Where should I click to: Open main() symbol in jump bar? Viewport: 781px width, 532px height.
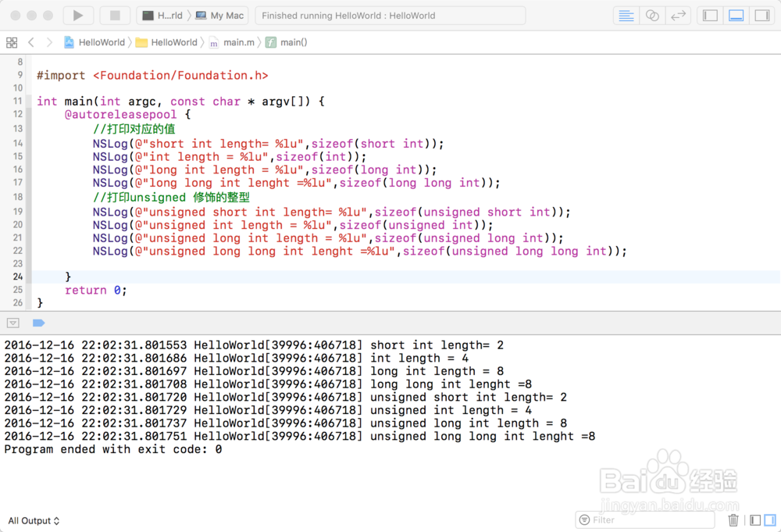click(287, 42)
